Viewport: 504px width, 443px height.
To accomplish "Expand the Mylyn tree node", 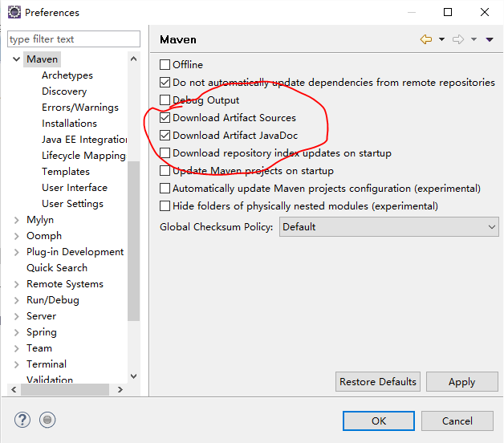I will coord(16,220).
